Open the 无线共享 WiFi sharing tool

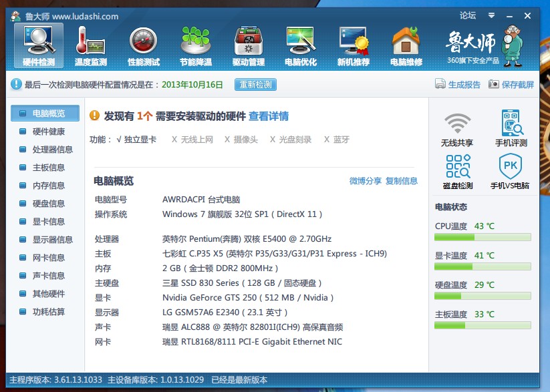[457, 129]
